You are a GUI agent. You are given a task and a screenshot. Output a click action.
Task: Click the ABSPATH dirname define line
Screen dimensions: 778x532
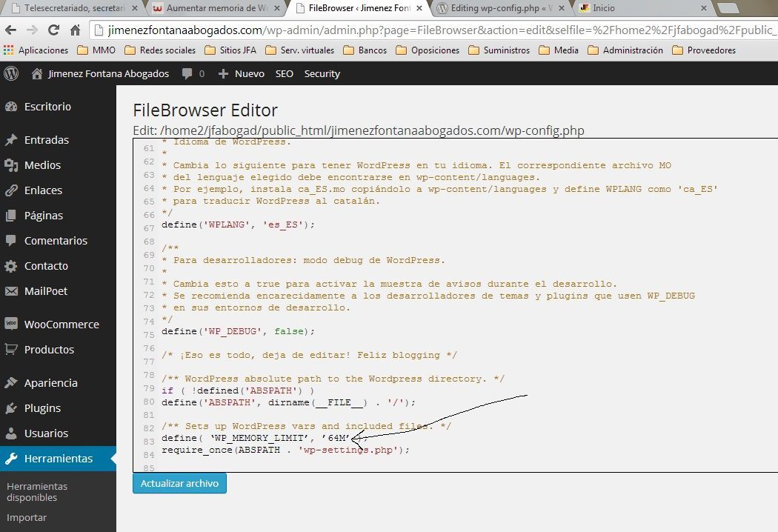pyautogui.click(x=288, y=402)
